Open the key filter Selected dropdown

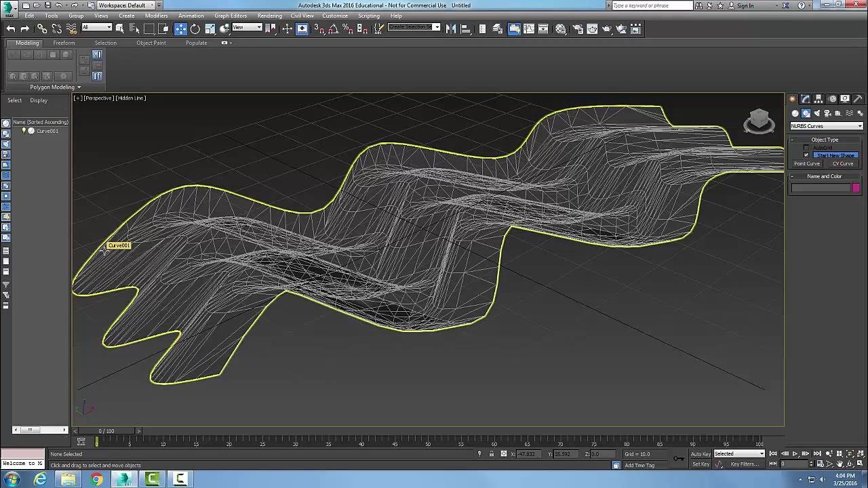(739, 454)
